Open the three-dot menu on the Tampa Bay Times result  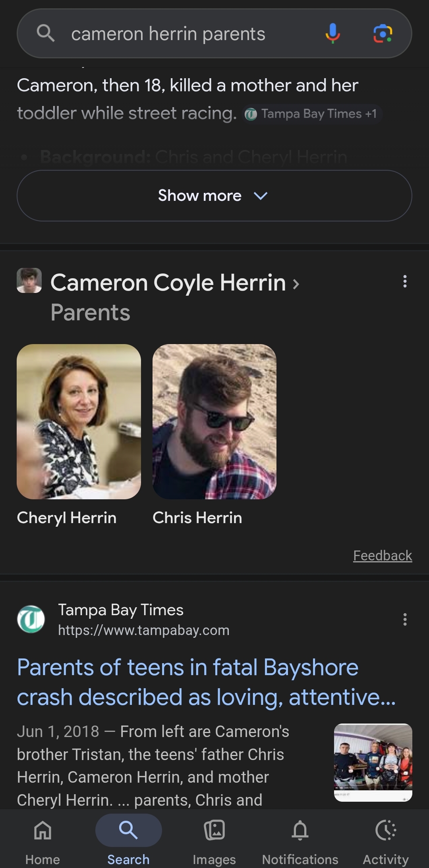tap(405, 619)
